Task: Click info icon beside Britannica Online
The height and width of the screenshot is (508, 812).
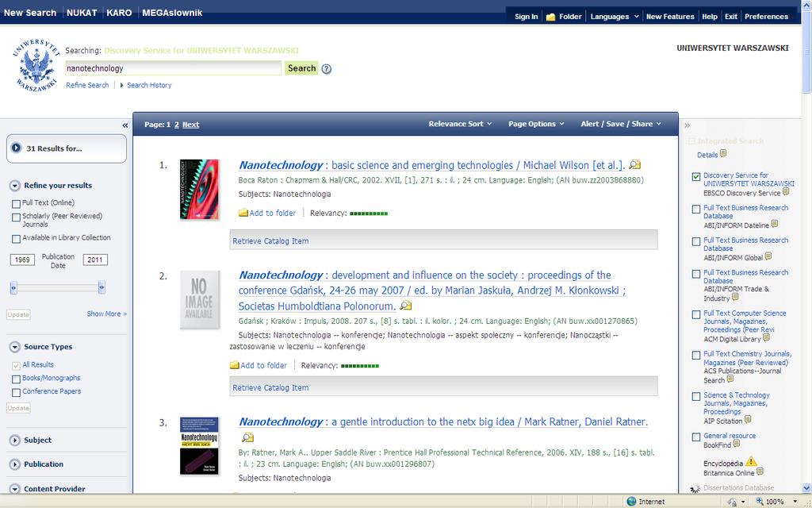Action: 760,471
